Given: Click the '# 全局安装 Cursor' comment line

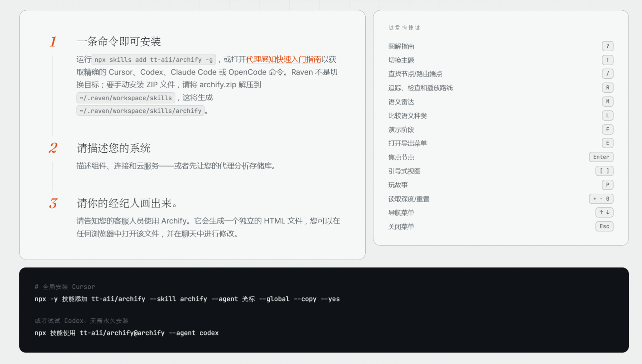Looking at the screenshot, I should [x=65, y=287].
